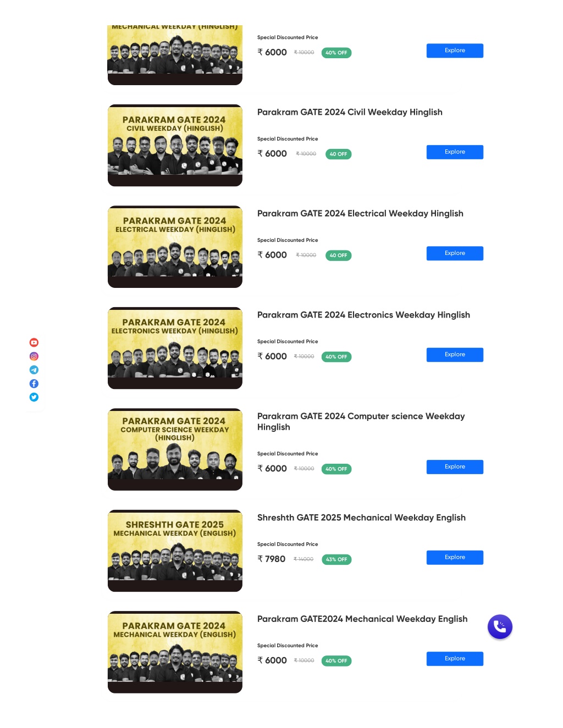Open the Electrical Weekday Hinglish thumbnail
563x728 pixels.
[175, 247]
